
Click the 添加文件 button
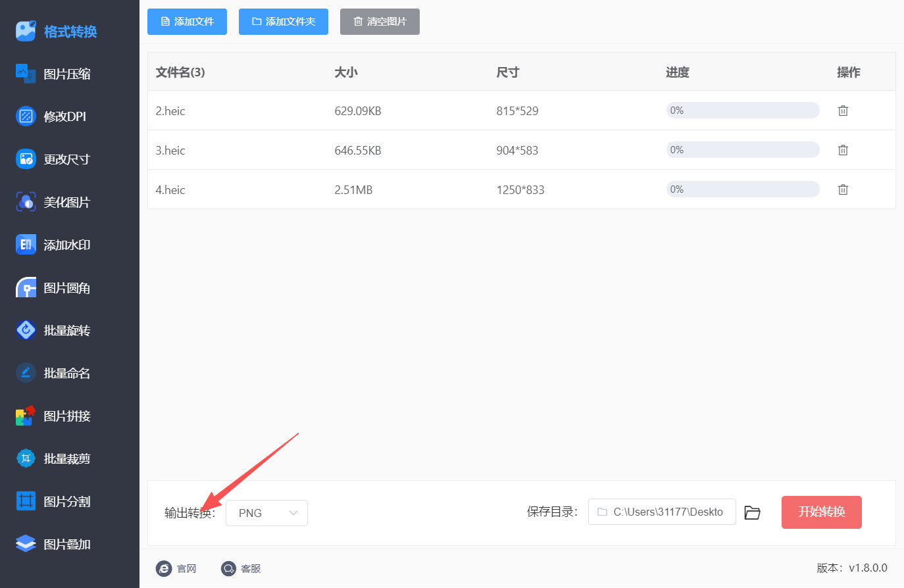click(x=187, y=22)
